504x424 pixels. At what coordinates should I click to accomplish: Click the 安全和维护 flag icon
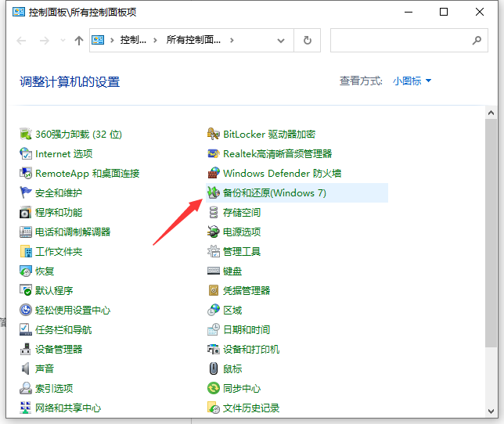click(x=26, y=193)
